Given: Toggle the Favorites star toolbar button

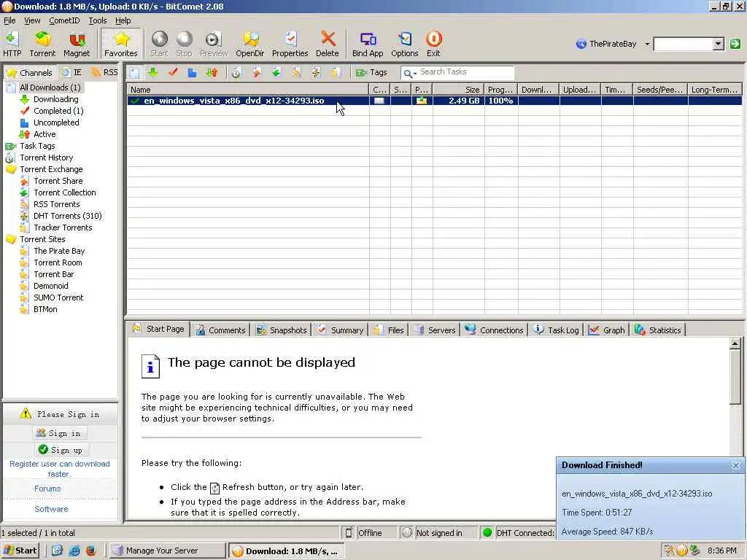Looking at the screenshot, I should coord(120,44).
